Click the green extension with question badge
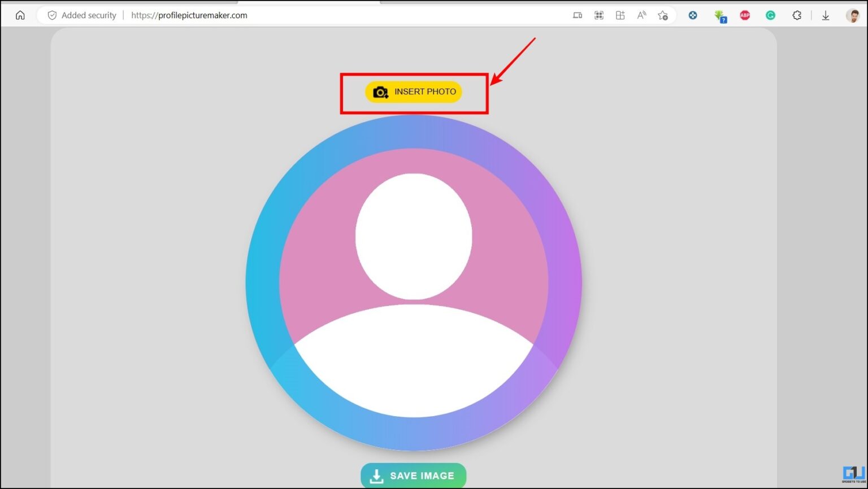The width and height of the screenshot is (868, 489). tap(721, 15)
